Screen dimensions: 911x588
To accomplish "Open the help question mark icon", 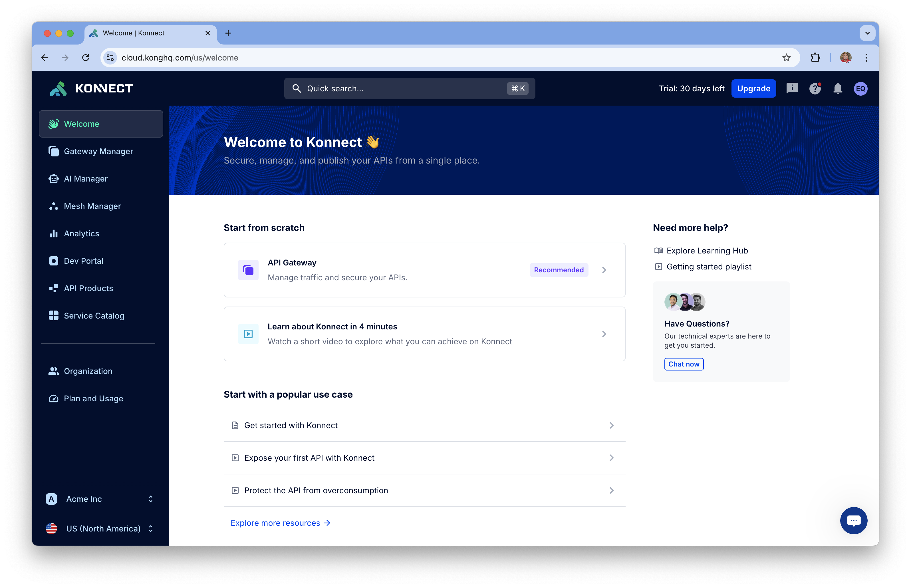I will pyautogui.click(x=815, y=88).
